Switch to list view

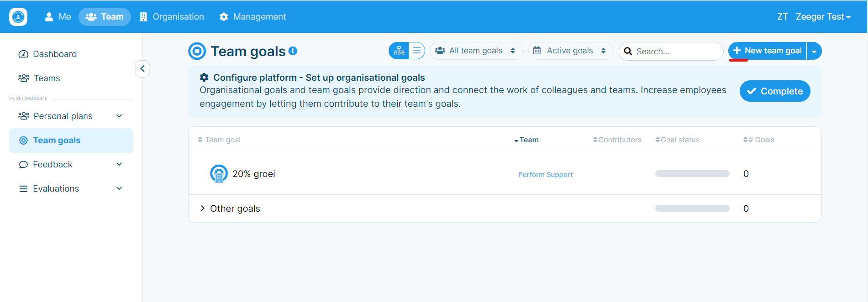(x=416, y=51)
